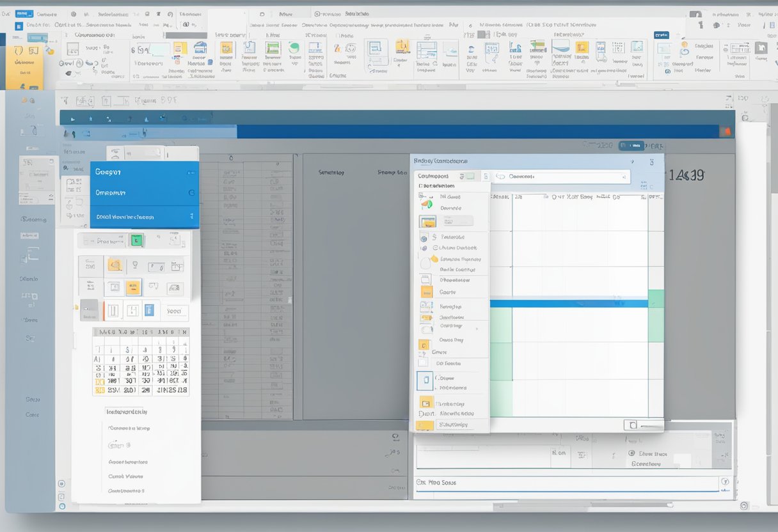The image size is (778, 532).
Task: Click the orange highlighted icon in the popup palette
Action: 132,286
